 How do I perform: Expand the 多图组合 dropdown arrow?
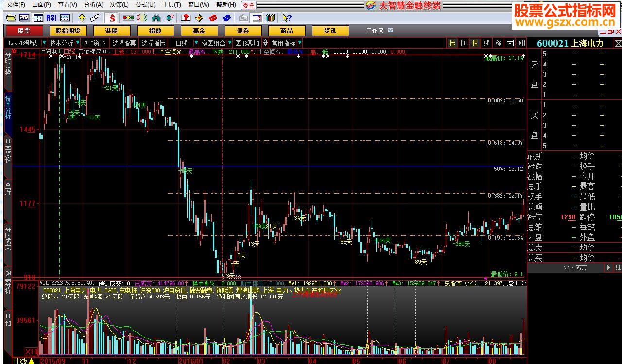(x=230, y=43)
